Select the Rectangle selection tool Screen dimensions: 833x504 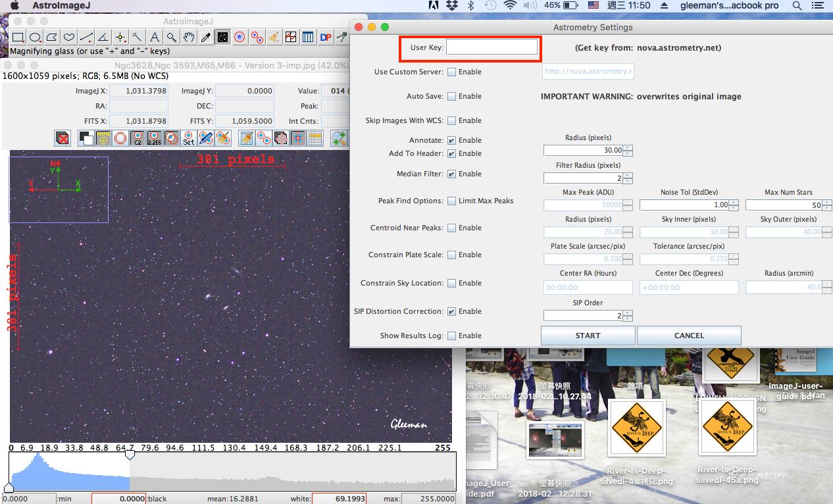[17, 38]
